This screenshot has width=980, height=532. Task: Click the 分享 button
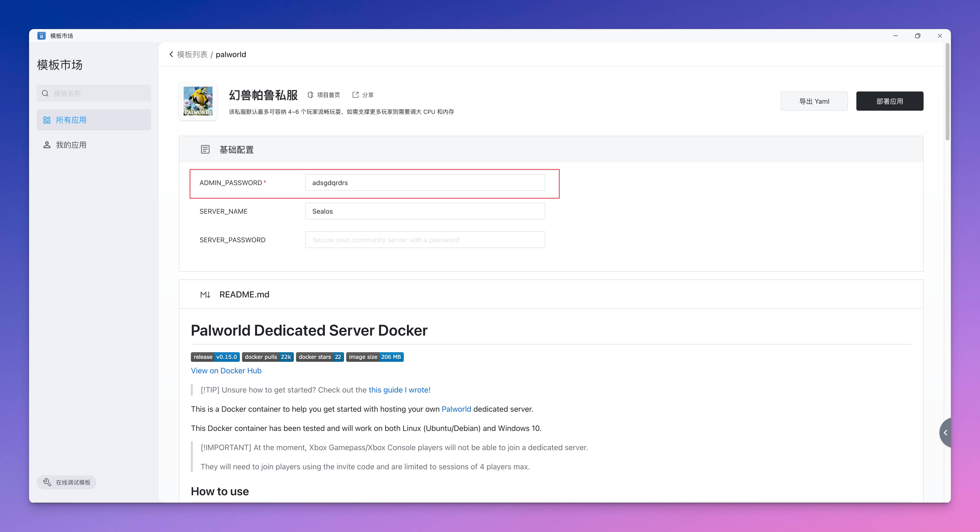point(363,95)
